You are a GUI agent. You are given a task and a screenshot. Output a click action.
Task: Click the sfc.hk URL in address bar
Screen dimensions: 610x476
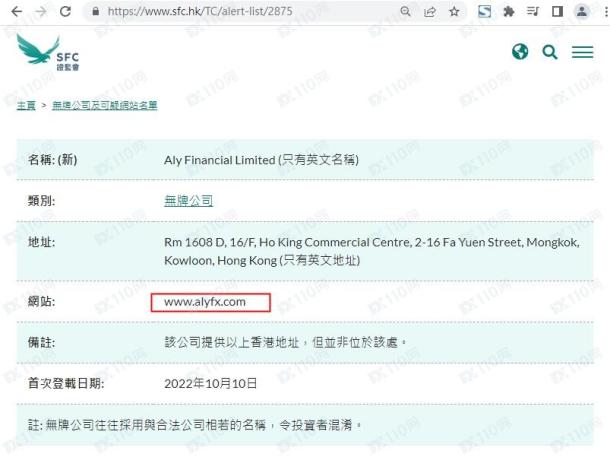(200, 11)
